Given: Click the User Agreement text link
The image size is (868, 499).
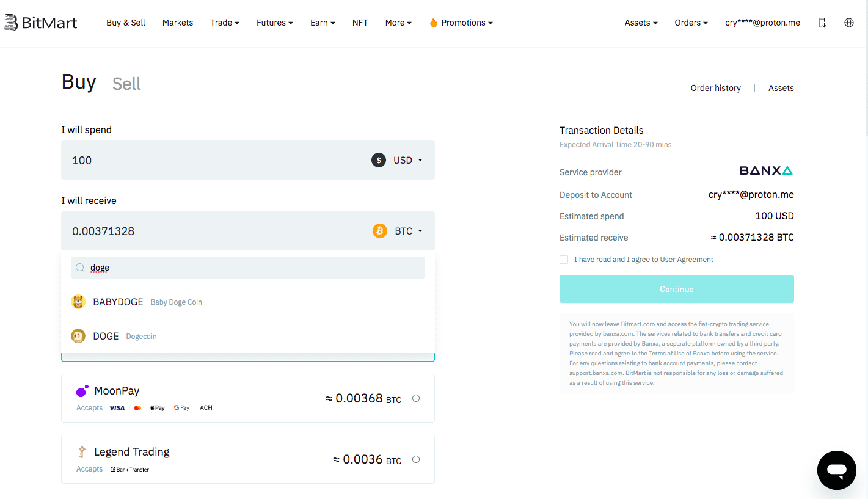Looking at the screenshot, I should (687, 260).
